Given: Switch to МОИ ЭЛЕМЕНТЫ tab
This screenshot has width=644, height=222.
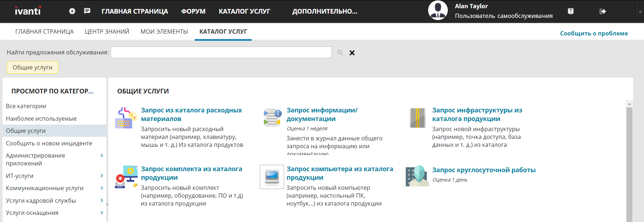Looking at the screenshot, I should pyautogui.click(x=164, y=32).
